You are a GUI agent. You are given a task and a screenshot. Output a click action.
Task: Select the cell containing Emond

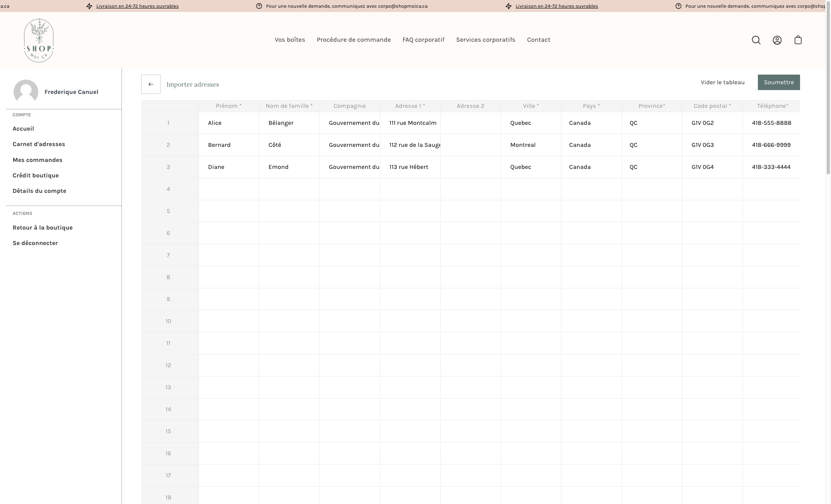pyautogui.click(x=289, y=167)
